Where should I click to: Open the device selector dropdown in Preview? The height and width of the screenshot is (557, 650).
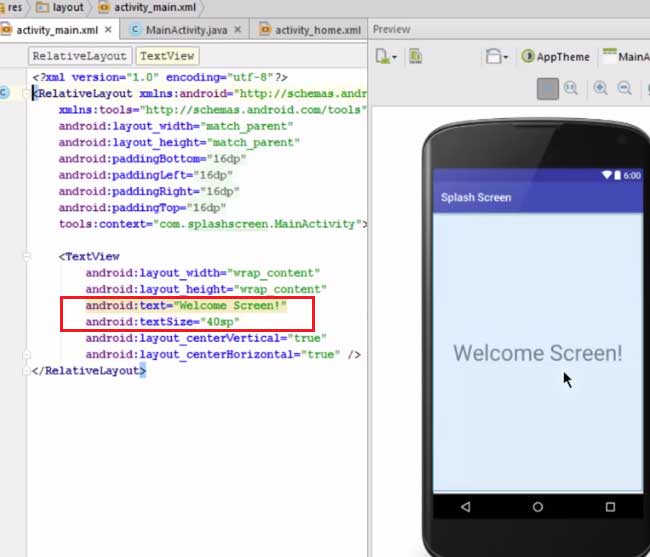pyautogui.click(x=386, y=56)
